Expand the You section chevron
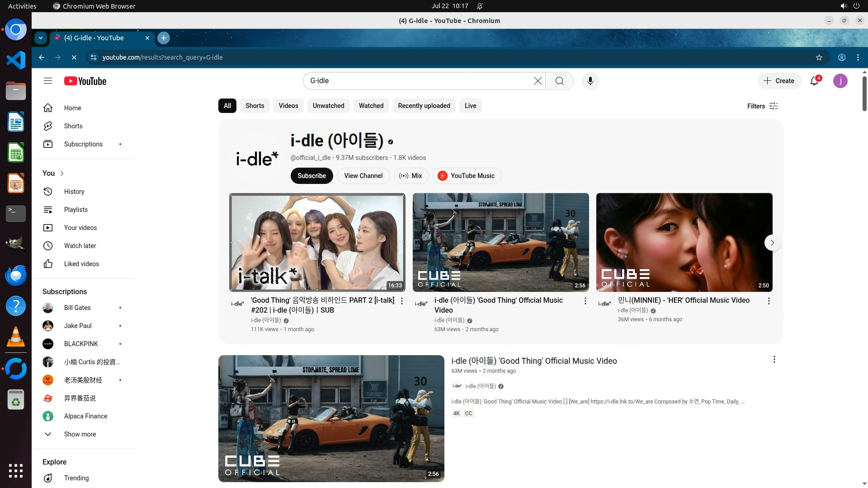Viewport: 868px width, 488px height. tap(62, 174)
